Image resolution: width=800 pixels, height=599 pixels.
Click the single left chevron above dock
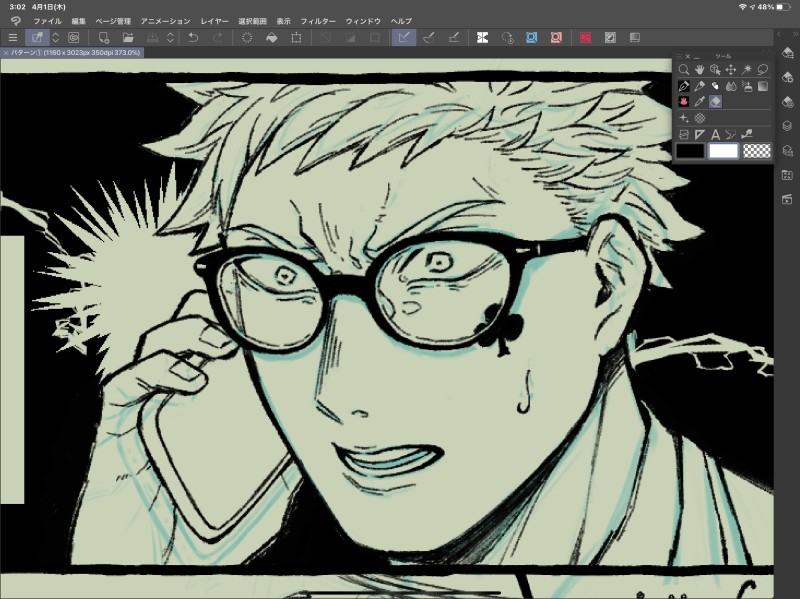click(x=779, y=34)
